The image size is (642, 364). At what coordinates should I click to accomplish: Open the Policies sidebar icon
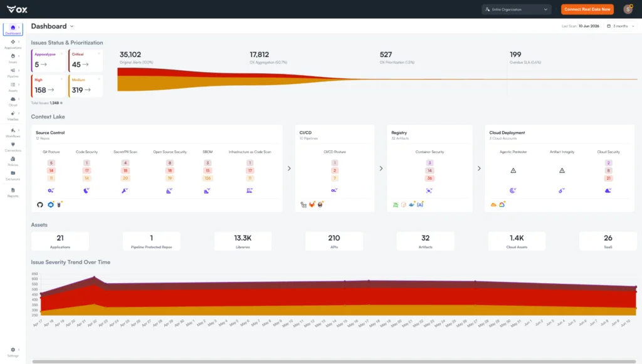[x=13, y=161]
